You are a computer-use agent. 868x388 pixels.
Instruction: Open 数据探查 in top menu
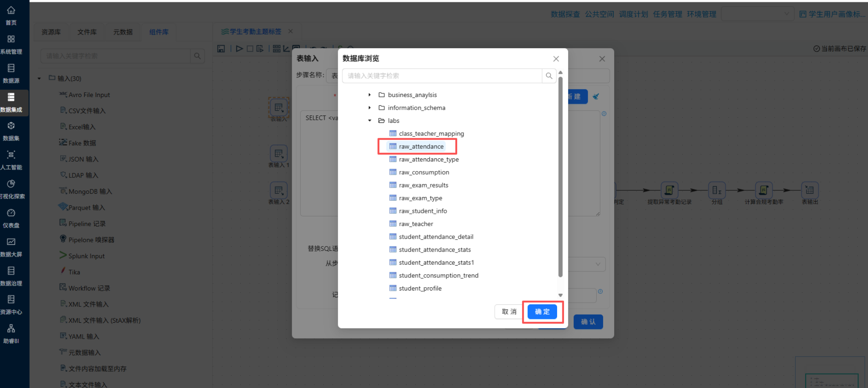(565, 14)
